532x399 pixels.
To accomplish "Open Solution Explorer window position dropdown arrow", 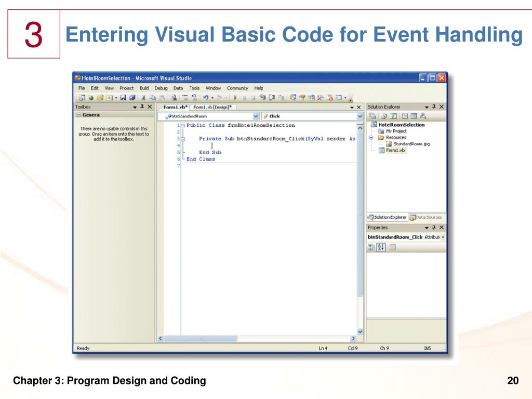I will click(427, 107).
